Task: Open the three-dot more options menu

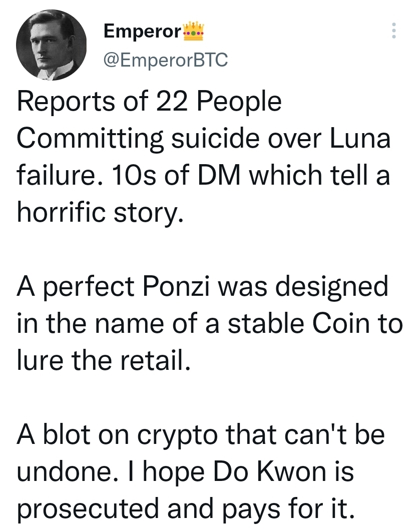Action: (394, 31)
